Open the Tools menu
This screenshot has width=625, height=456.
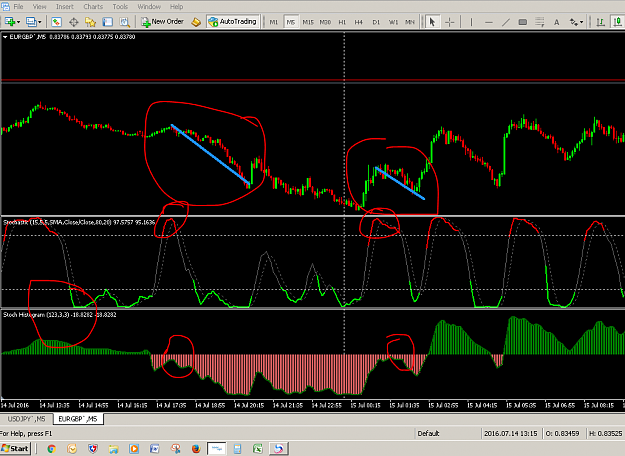point(120,6)
